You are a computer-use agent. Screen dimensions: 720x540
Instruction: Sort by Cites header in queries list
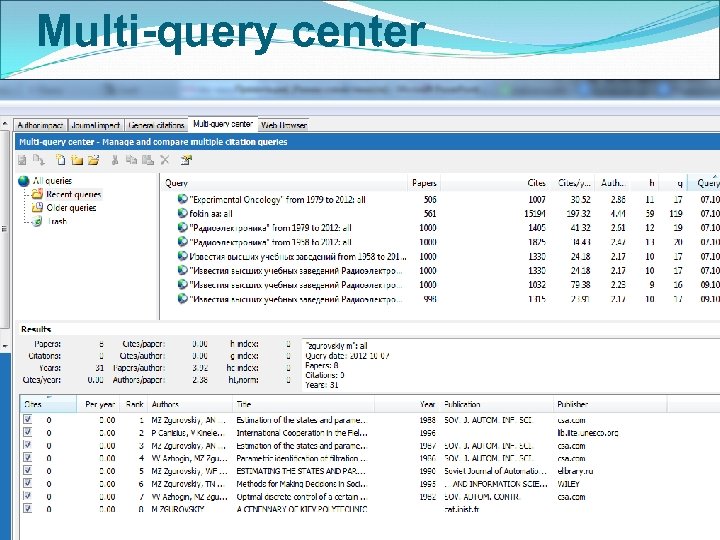click(496, 183)
